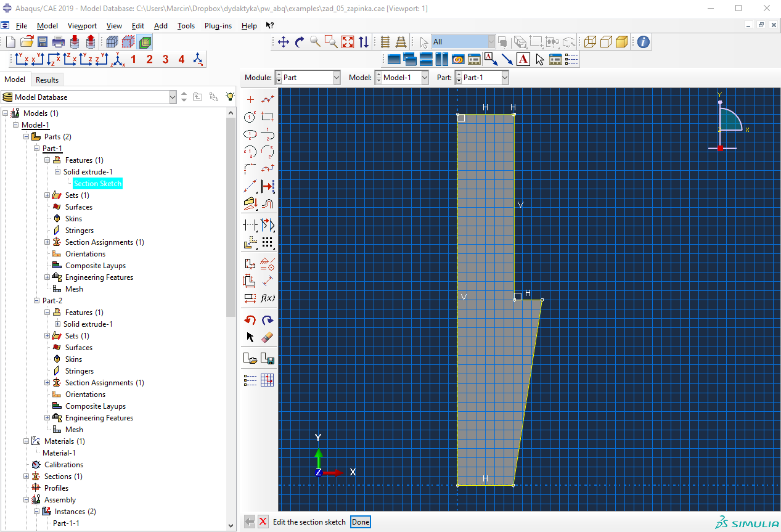781x532 pixels.
Task: Open the Plug-ins menu
Action: (x=218, y=26)
